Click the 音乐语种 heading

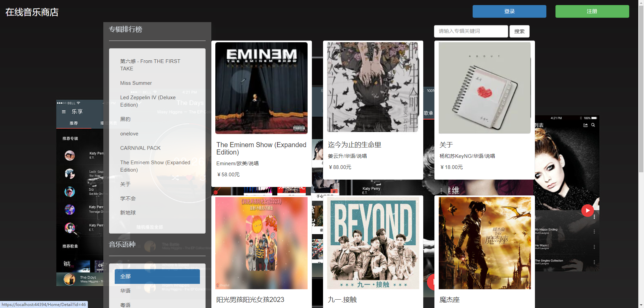122,245
